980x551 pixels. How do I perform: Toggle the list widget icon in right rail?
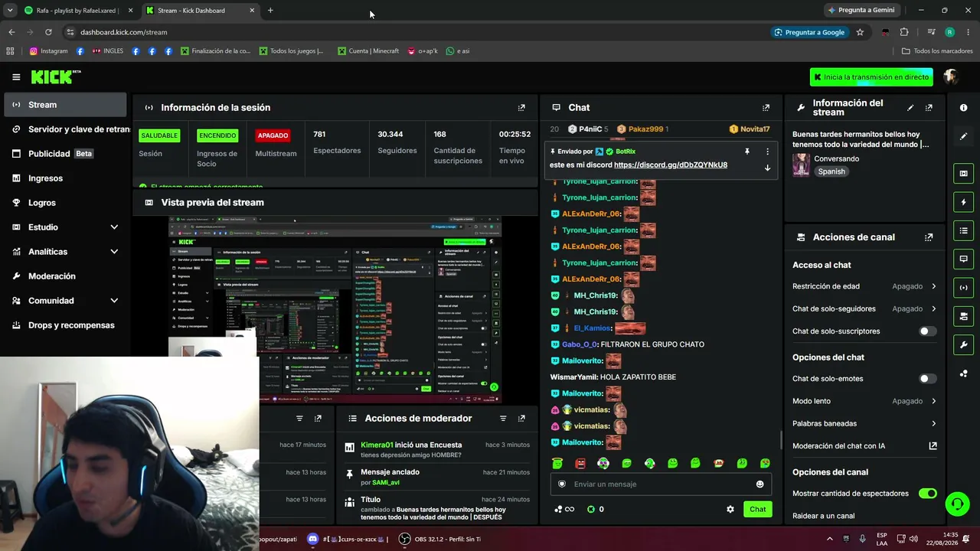point(963,230)
